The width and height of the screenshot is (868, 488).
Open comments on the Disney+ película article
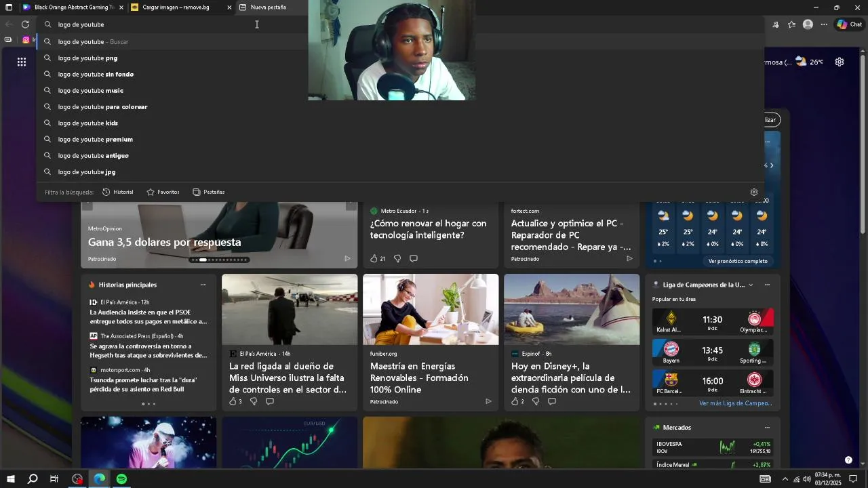pyautogui.click(x=552, y=401)
